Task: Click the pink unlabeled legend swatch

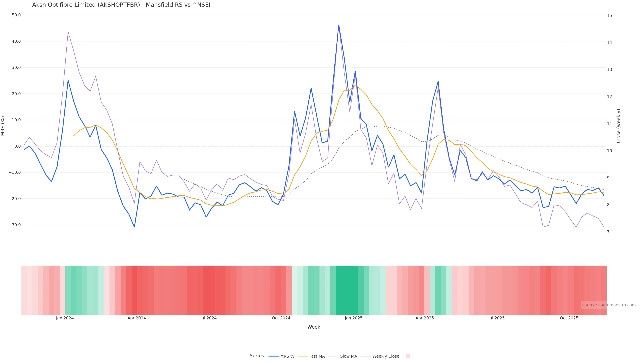Action: 408,356
